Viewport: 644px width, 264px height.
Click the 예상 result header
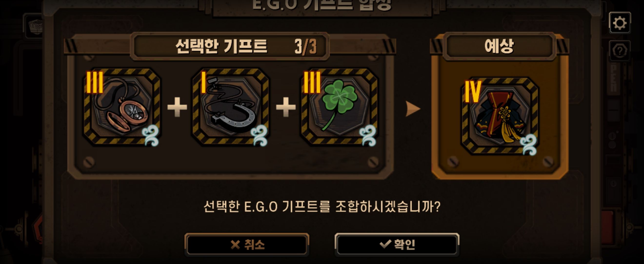(x=499, y=46)
